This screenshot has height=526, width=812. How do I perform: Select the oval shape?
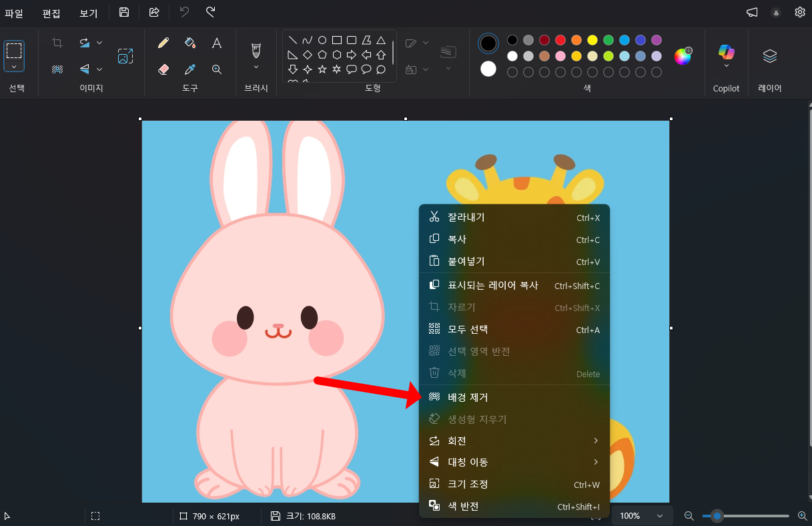321,39
